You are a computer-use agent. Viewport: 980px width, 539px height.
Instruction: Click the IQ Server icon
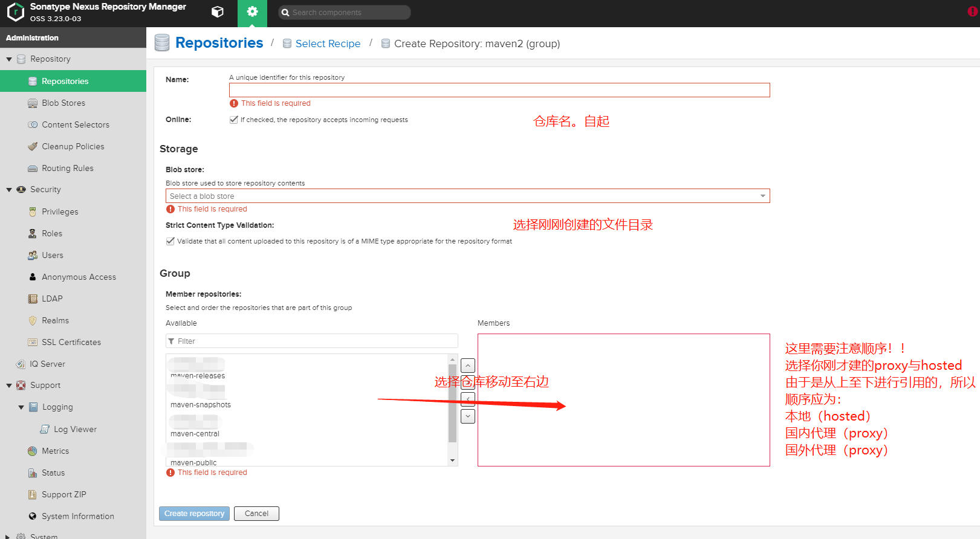tap(21, 364)
